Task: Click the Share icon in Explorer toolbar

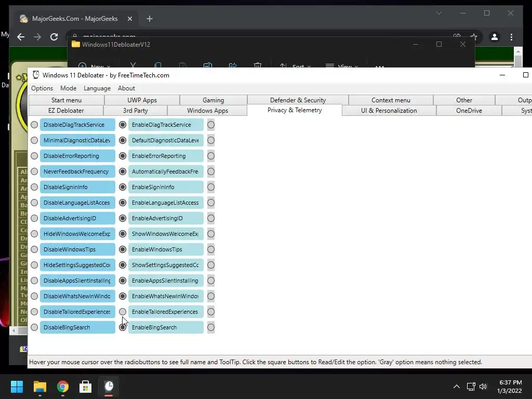Action: point(233,65)
